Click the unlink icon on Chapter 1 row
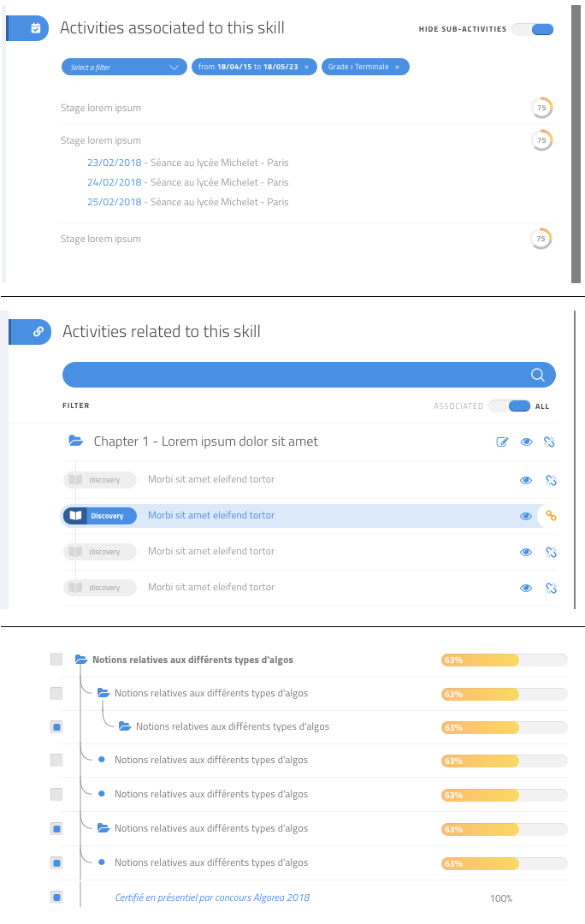The width and height of the screenshot is (585, 924). [551, 442]
